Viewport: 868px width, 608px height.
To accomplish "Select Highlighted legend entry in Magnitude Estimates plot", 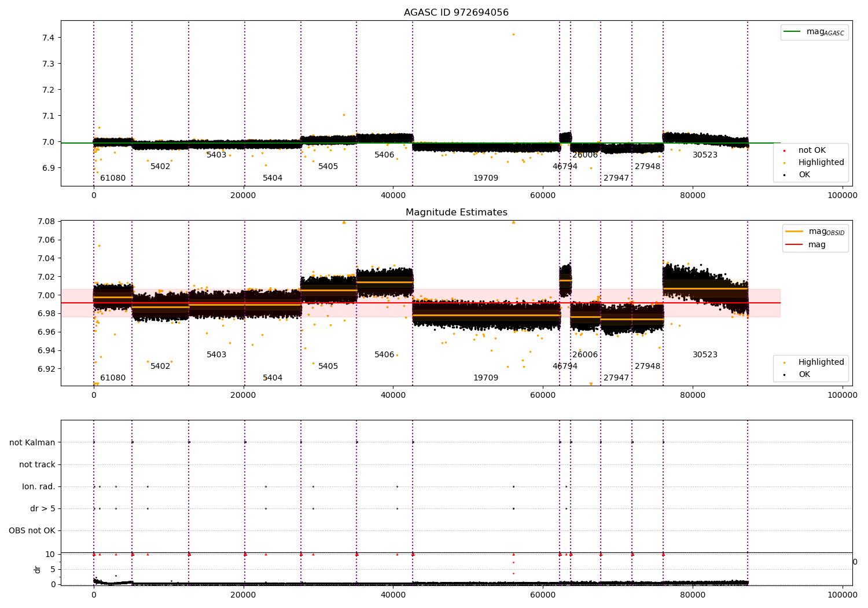I will pos(814,362).
